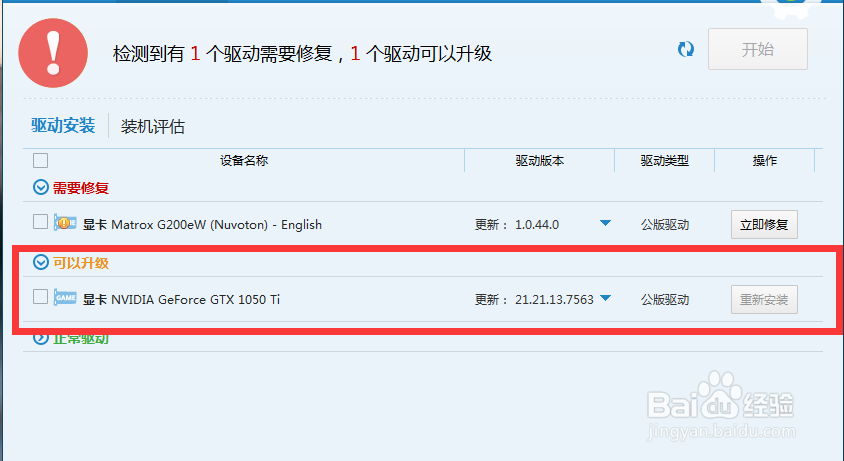Click the 操作 column header
The width and height of the screenshot is (844, 461).
coord(765,160)
